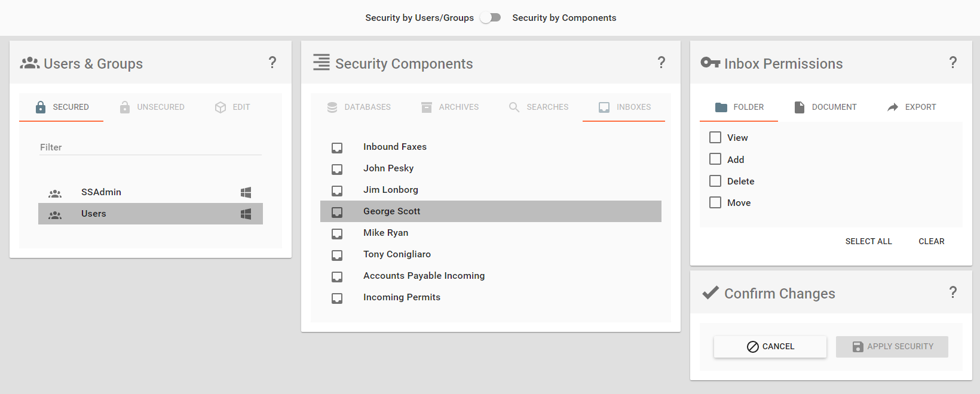Click the group icon next to Users
This screenshot has height=394, width=980.
pos(55,214)
